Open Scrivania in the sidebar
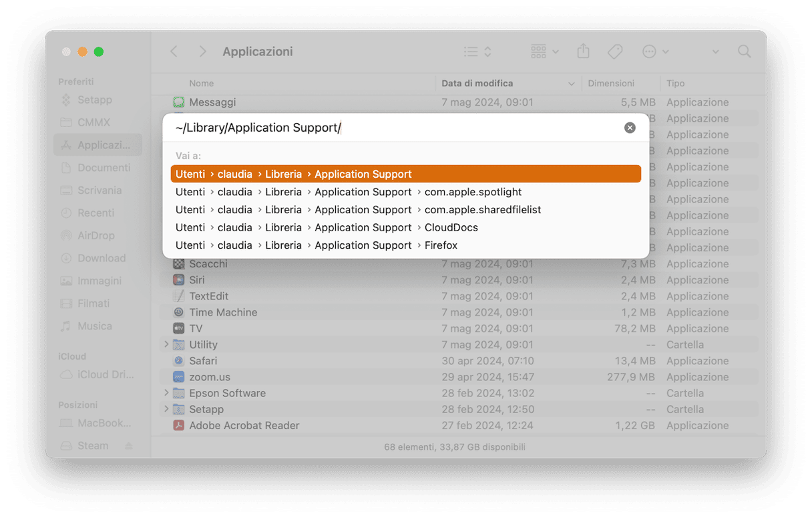 (97, 190)
